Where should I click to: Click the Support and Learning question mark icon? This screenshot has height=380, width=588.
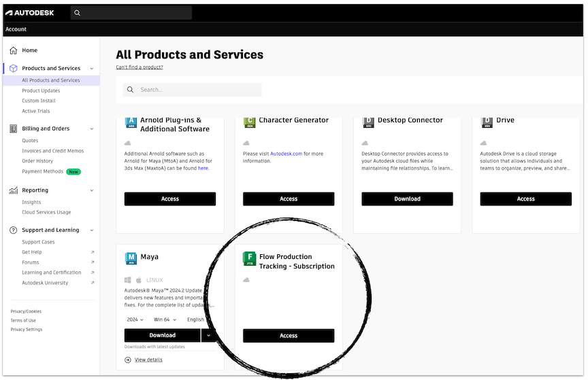pos(13,230)
